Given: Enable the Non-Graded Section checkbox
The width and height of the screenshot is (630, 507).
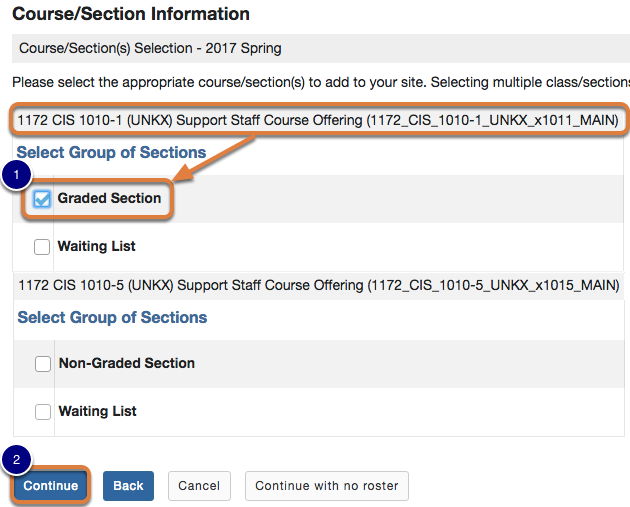Looking at the screenshot, I should click(43, 364).
